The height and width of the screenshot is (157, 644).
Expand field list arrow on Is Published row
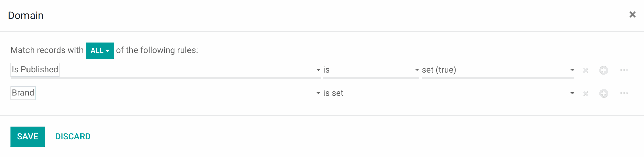pos(318,70)
